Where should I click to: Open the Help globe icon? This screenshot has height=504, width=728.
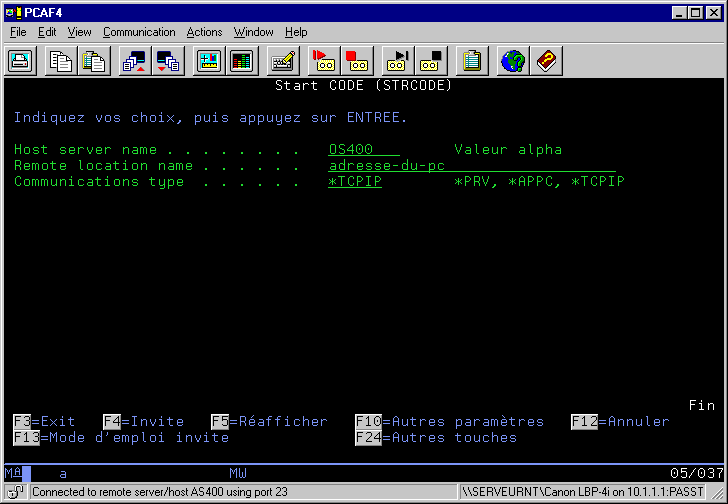click(514, 61)
